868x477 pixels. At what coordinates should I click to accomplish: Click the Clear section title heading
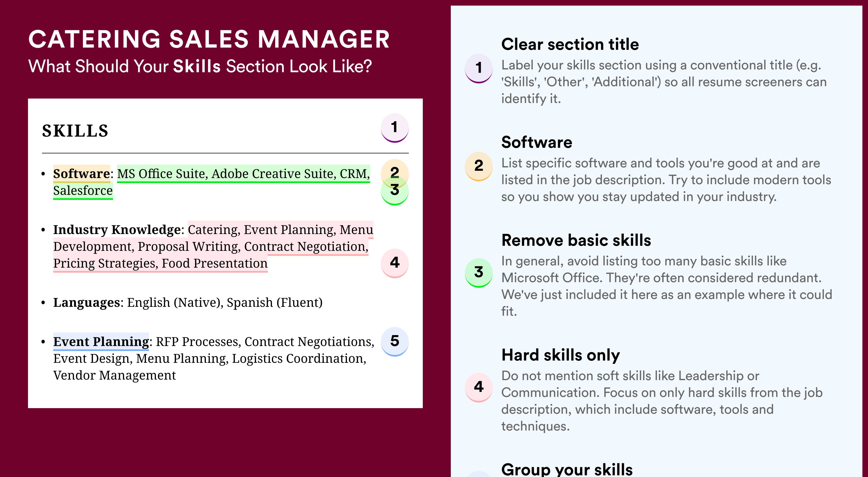click(570, 44)
